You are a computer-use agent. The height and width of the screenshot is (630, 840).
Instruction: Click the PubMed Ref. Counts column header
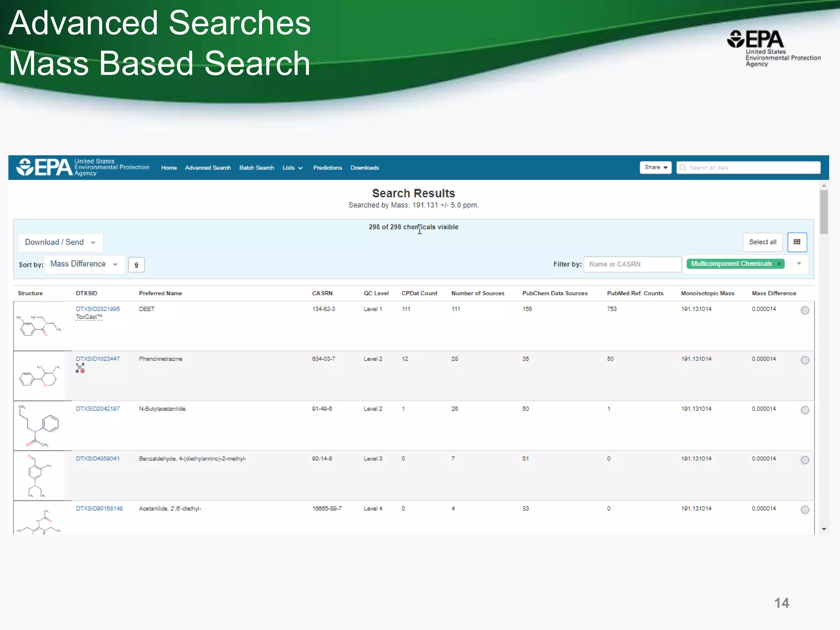pos(635,293)
